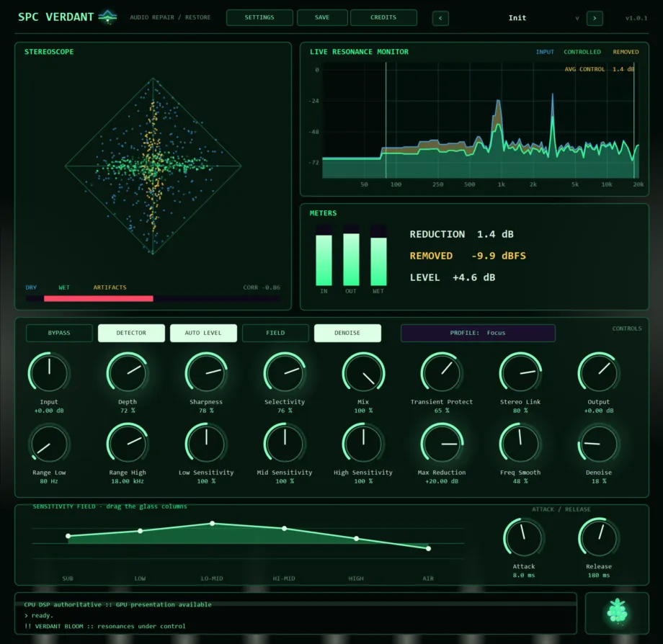Screen dimensions: 663x644
Task: Toggle the BYPASS switch
Action: tap(59, 333)
